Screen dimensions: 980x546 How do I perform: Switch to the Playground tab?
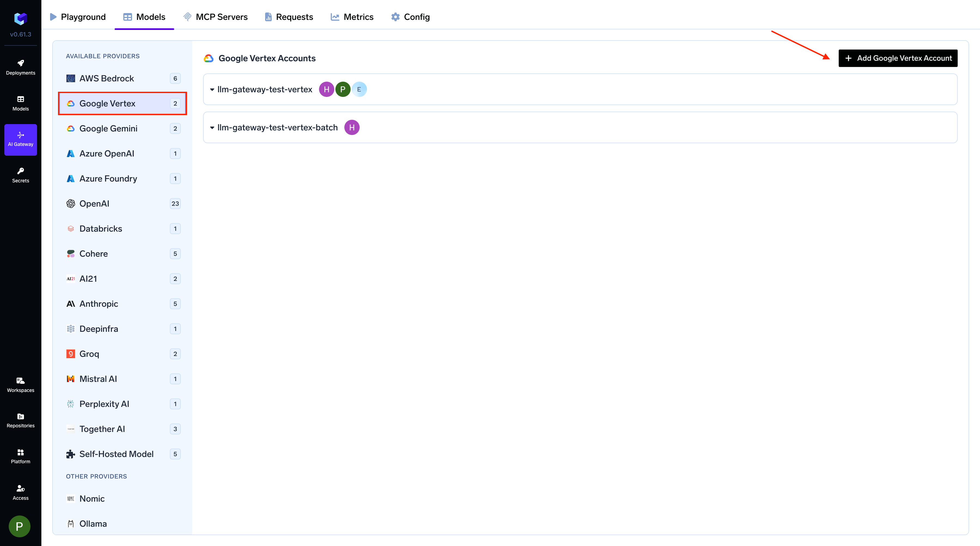pyautogui.click(x=78, y=17)
